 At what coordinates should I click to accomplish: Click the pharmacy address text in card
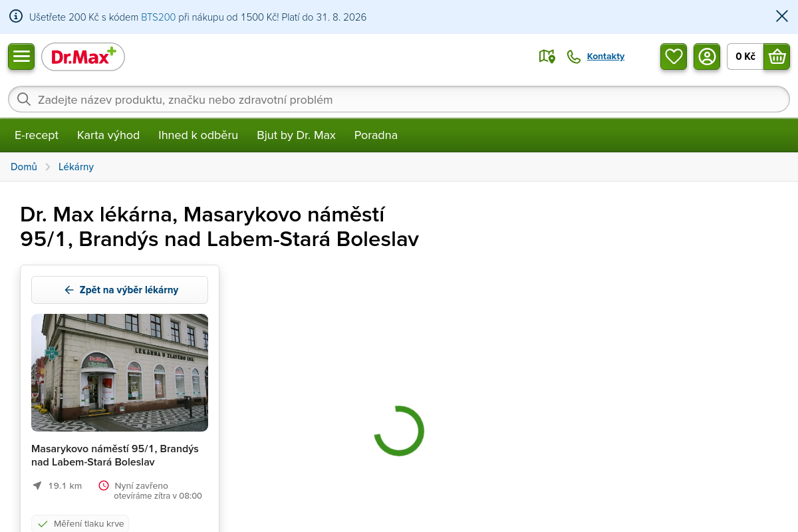[x=115, y=456]
